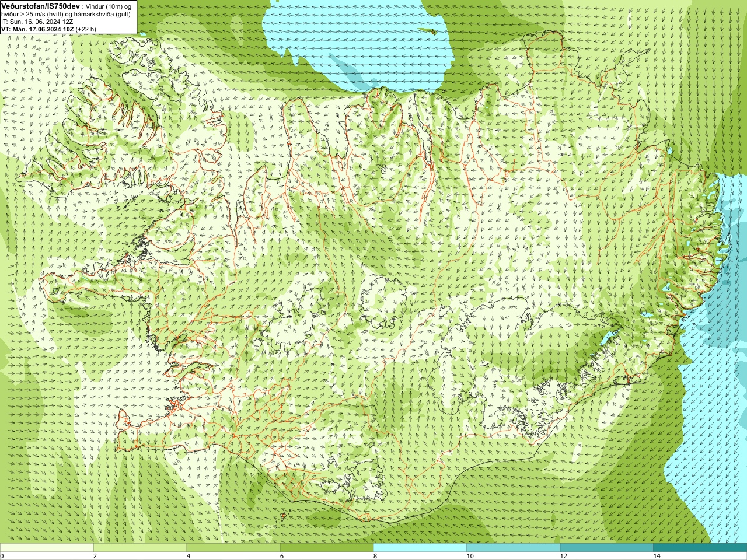Click the 'VT: Mán. 17.06.2024 10Z' valid time
This screenshot has height=560, width=747.
tap(37, 29)
